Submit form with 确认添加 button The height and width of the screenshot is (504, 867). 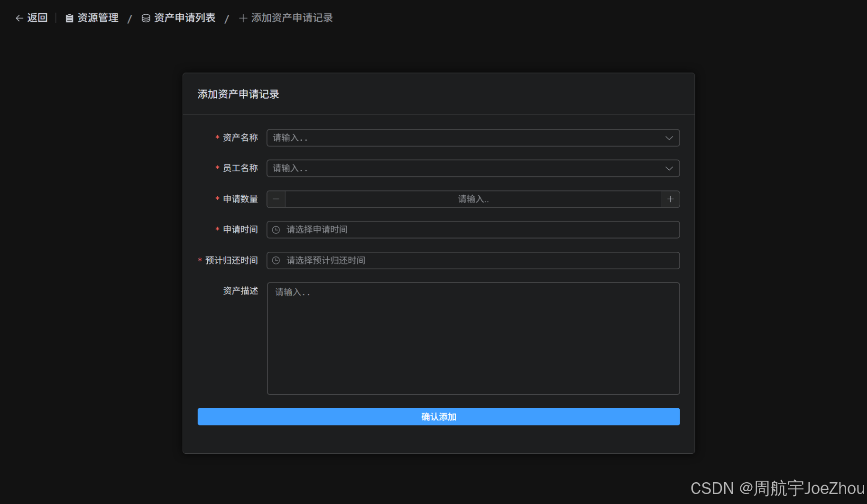[439, 417]
